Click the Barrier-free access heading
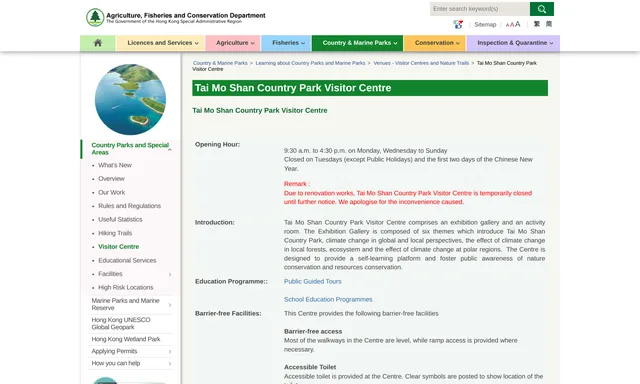 tap(313, 331)
